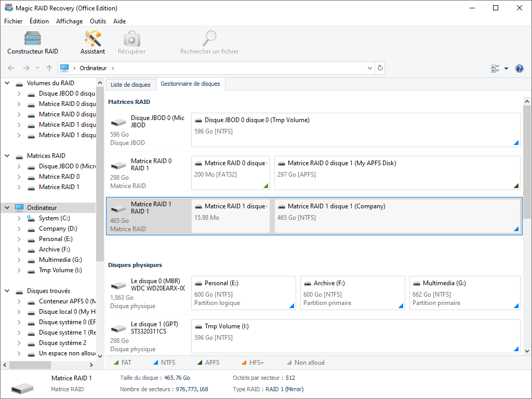532x399 pixels.
Task: Select Multimedia (G:) partition block
Action: tap(465, 293)
